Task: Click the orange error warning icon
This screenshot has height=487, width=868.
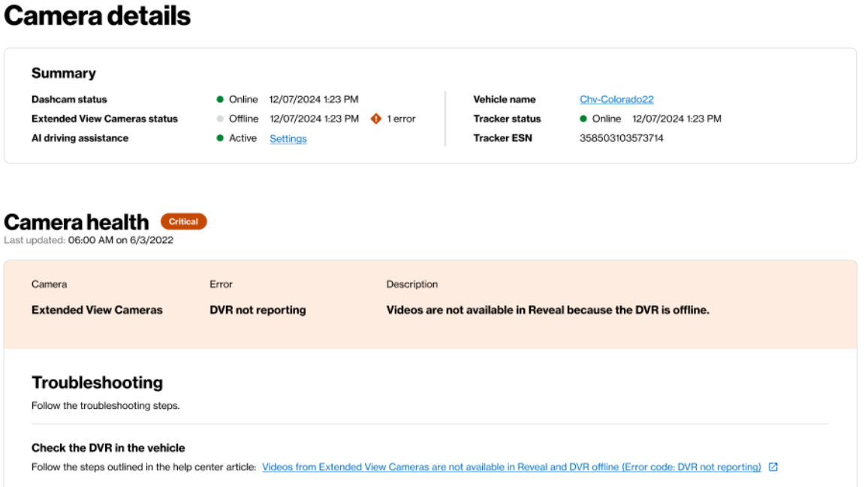Action: tap(376, 119)
